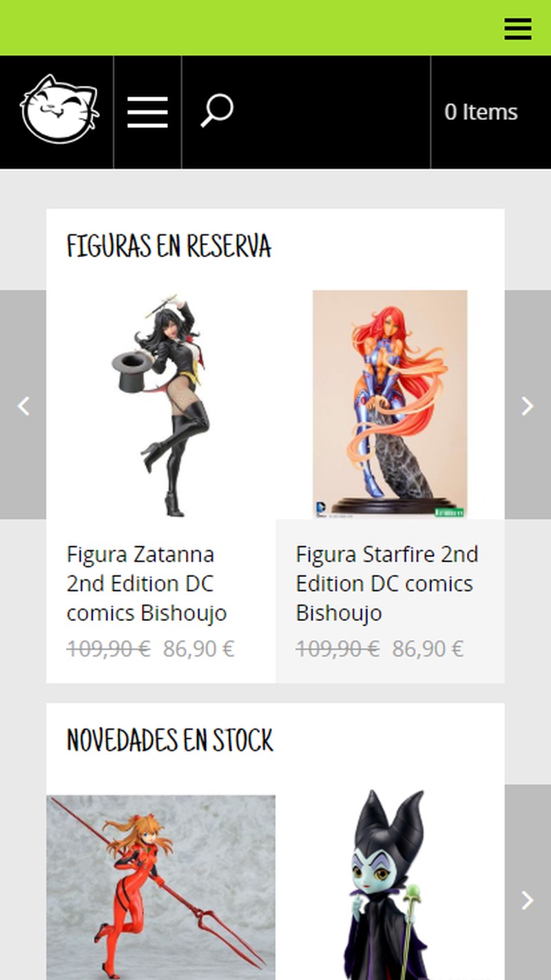
Task: View the cart showing 0 Items
Action: pos(481,112)
